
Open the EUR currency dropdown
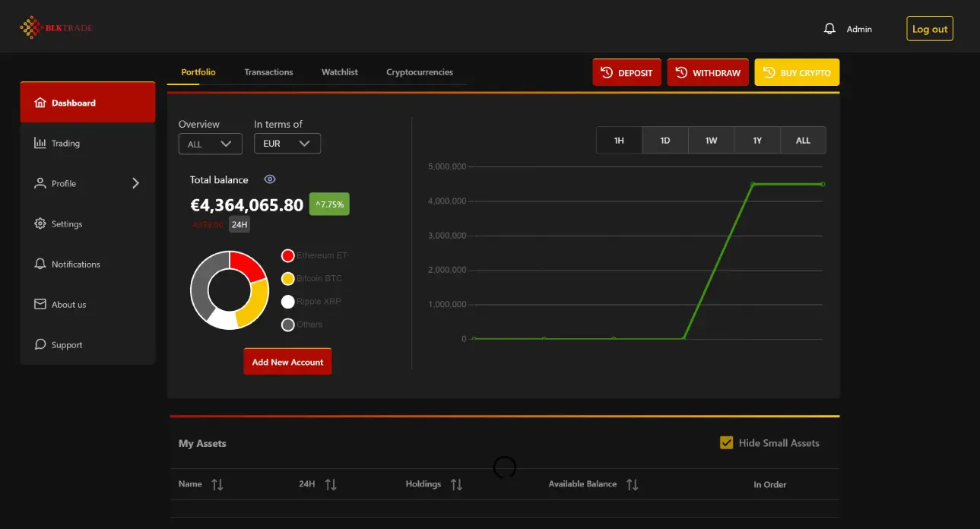287,144
